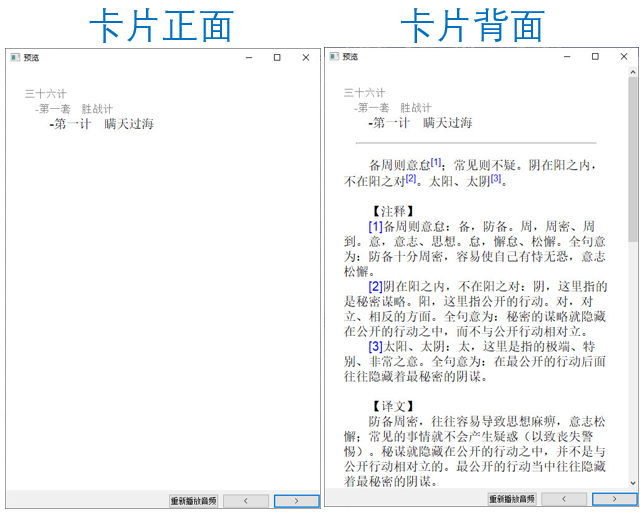
Task: Click previous arrow button in left preview window
Action: pos(246,501)
